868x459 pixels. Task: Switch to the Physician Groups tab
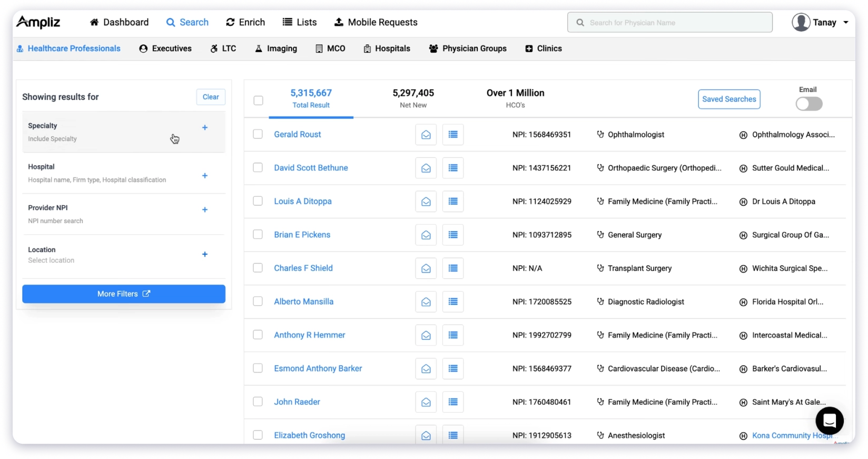point(468,48)
